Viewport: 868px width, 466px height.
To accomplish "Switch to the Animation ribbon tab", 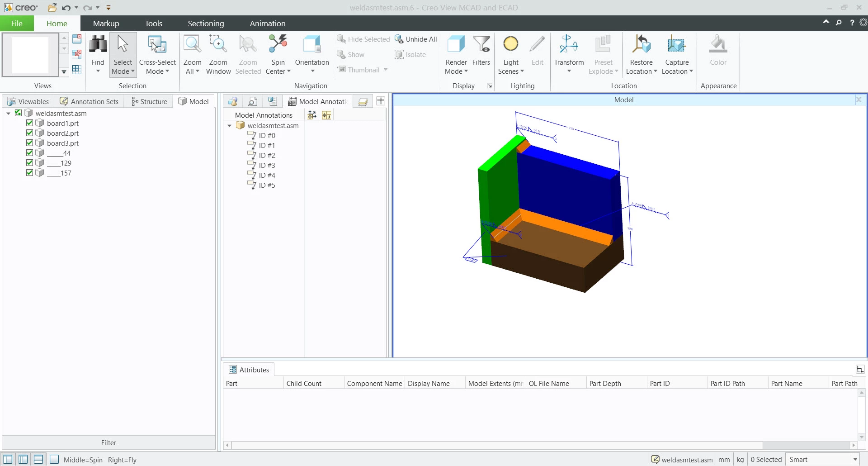I will (x=268, y=24).
